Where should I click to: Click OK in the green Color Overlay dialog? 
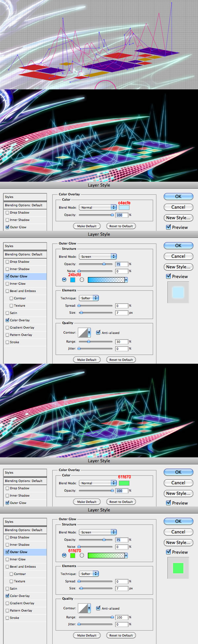click(x=178, y=472)
